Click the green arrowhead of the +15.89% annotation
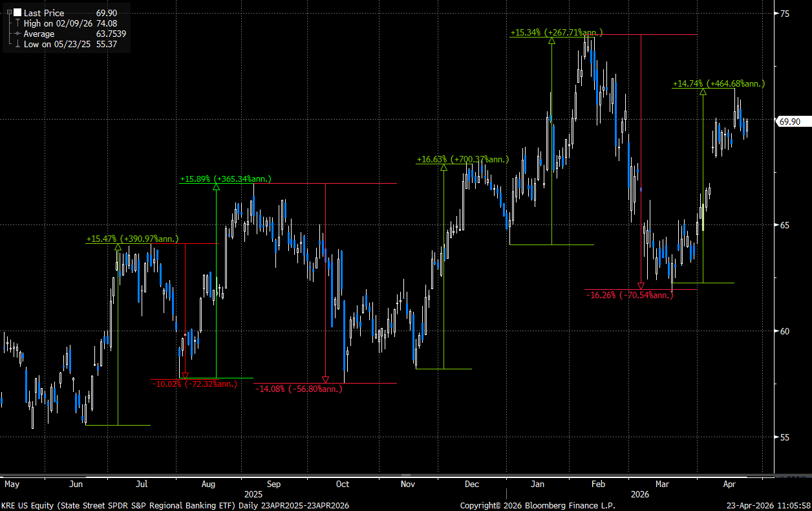This screenshot has height=511, width=812. 216,187
